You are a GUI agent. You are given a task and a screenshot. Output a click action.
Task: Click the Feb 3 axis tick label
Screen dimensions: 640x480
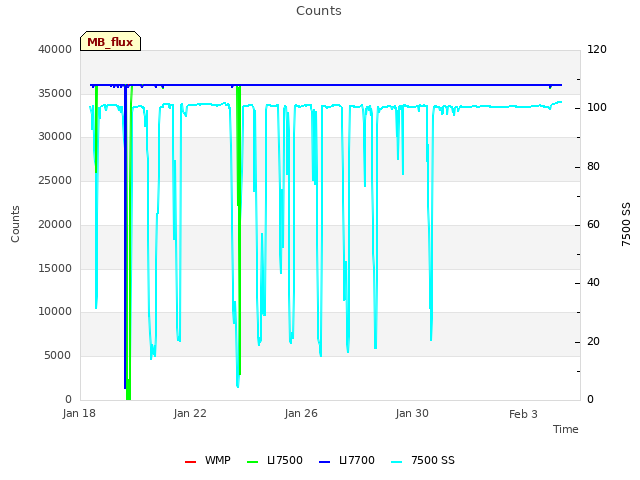(x=523, y=414)
